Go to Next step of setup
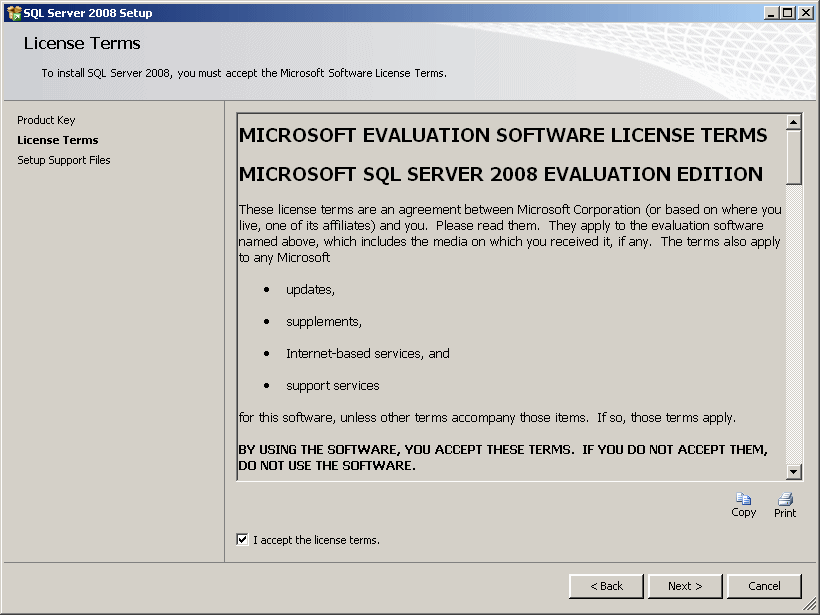This screenshot has height=615, width=820. (x=685, y=586)
